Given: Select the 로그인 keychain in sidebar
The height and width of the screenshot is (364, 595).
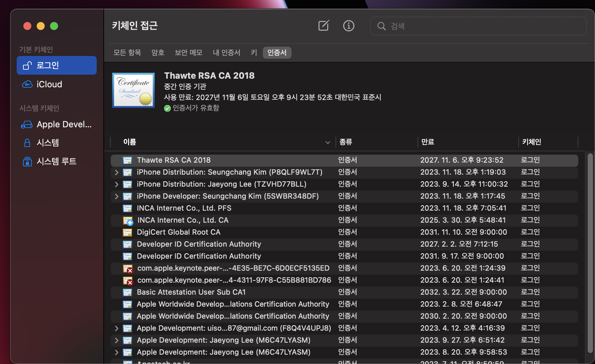Looking at the screenshot, I should [57, 65].
